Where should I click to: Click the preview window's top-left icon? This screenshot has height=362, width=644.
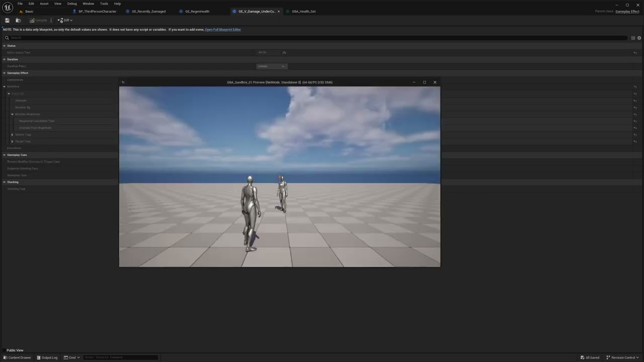[123, 82]
